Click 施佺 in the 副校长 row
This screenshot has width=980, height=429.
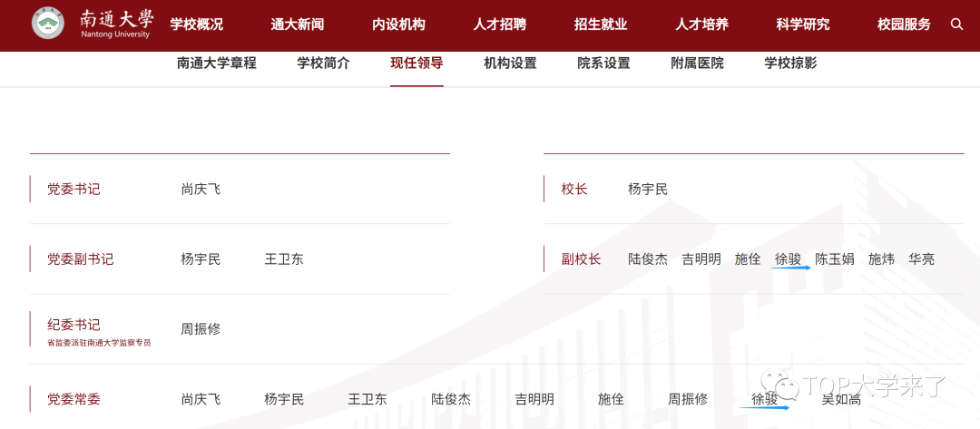[748, 259]
